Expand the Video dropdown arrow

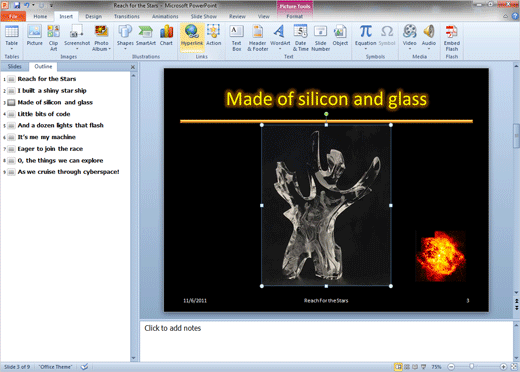409,49
